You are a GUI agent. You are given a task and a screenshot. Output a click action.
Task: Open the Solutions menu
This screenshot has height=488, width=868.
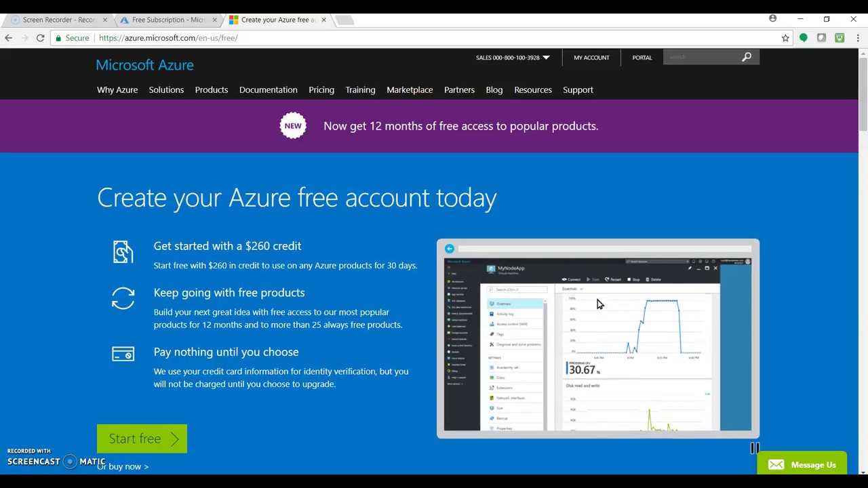pyautogui.click(x=166, y=89)
